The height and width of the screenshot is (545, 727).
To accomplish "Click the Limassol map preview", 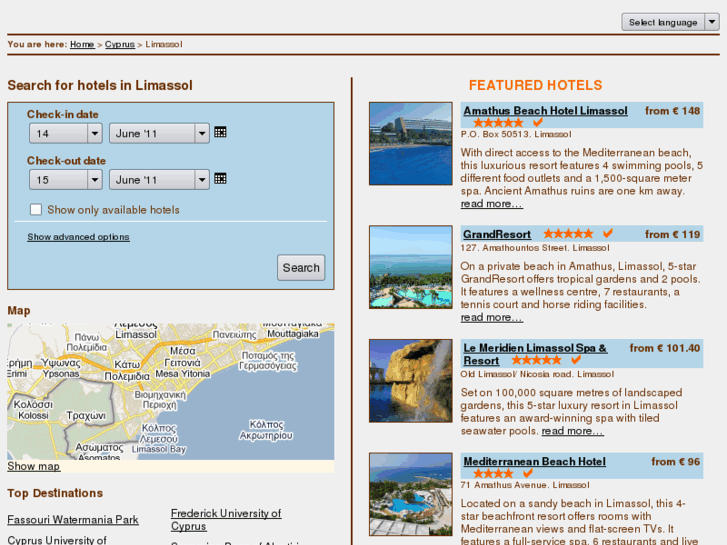I will [x=171, y=391].
